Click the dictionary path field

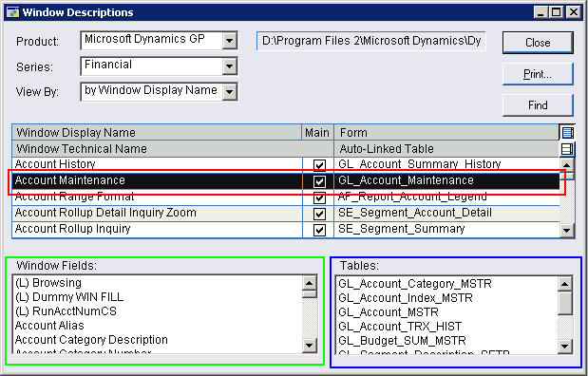(x=371, y=41)
